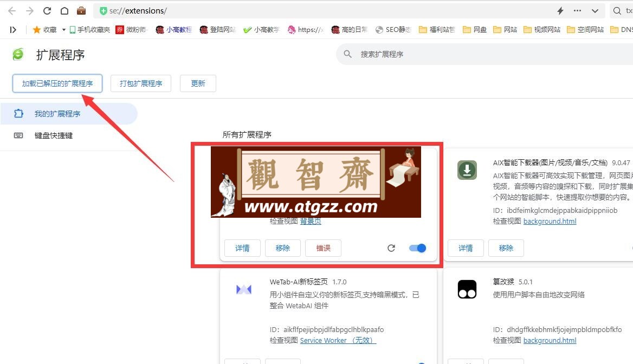Open the 空间网站 bookmark folder
This screenshot has height=364, width=633.
[585, 29]
